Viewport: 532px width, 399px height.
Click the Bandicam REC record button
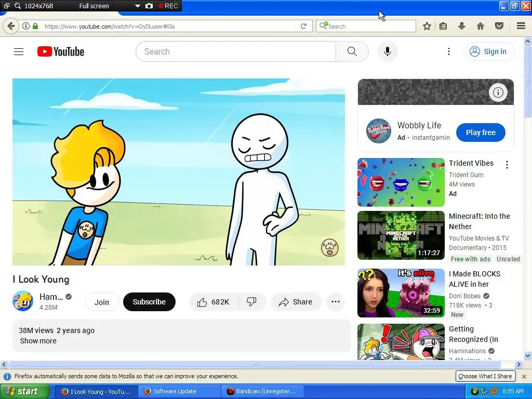[x=168, y=6]
